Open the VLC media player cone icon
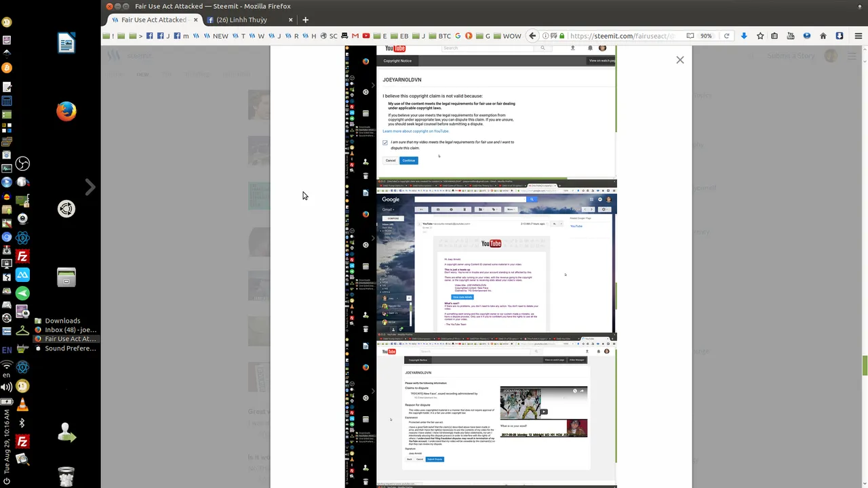 coord(22,405)
